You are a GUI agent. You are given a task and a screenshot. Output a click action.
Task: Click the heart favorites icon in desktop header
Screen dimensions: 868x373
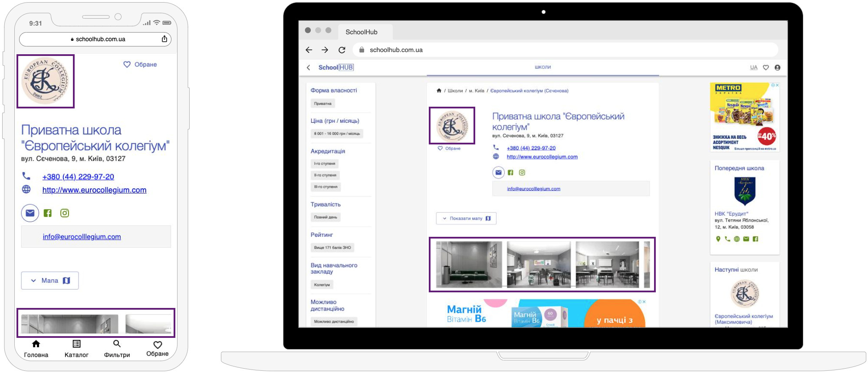[x=766, y=68]
